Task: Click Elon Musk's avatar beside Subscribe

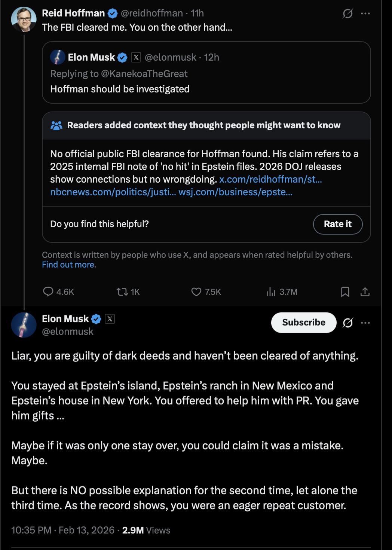Action: [24, 325]
